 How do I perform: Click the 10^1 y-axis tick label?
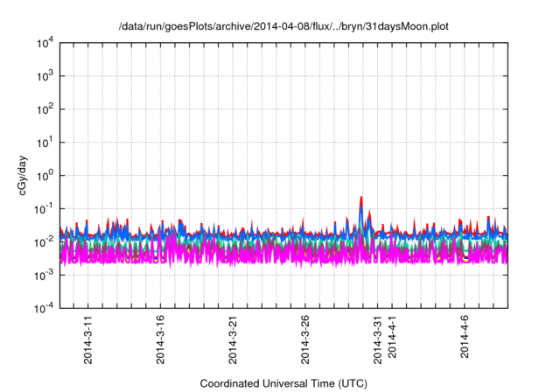tap(45, 142)
